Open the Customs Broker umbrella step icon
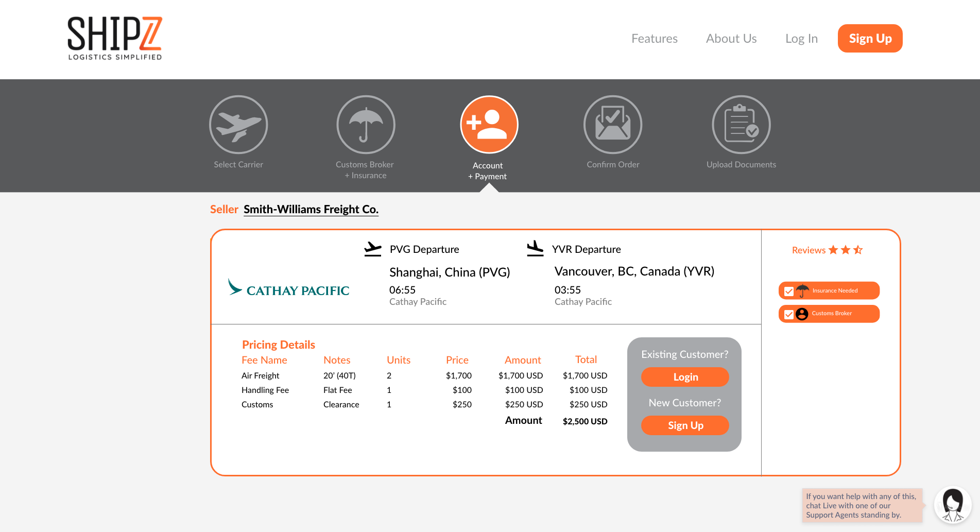Screen dimensions: 980x532 coord(366,125)
